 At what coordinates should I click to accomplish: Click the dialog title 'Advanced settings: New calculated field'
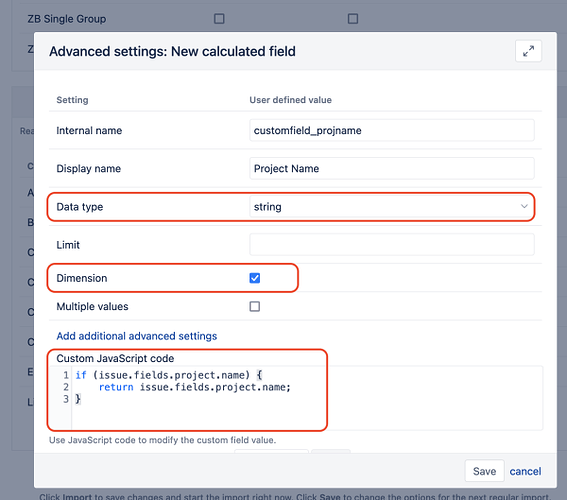172,51
